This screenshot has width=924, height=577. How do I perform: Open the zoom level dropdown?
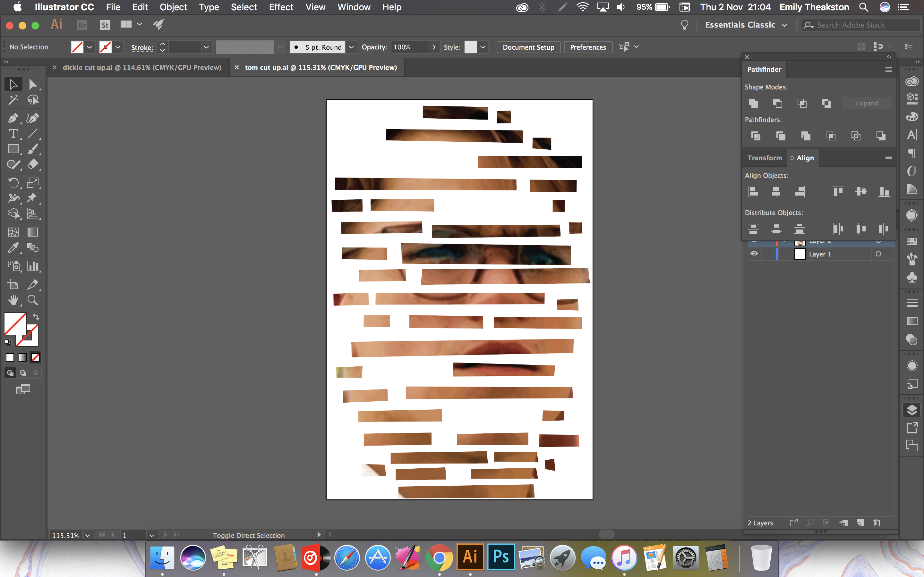(x=88, y=535)
